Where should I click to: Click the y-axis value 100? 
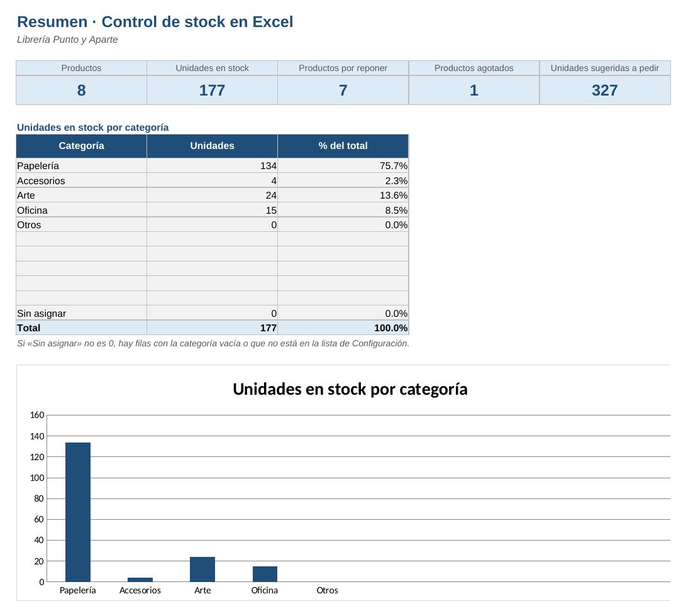[x=37, y=478]
